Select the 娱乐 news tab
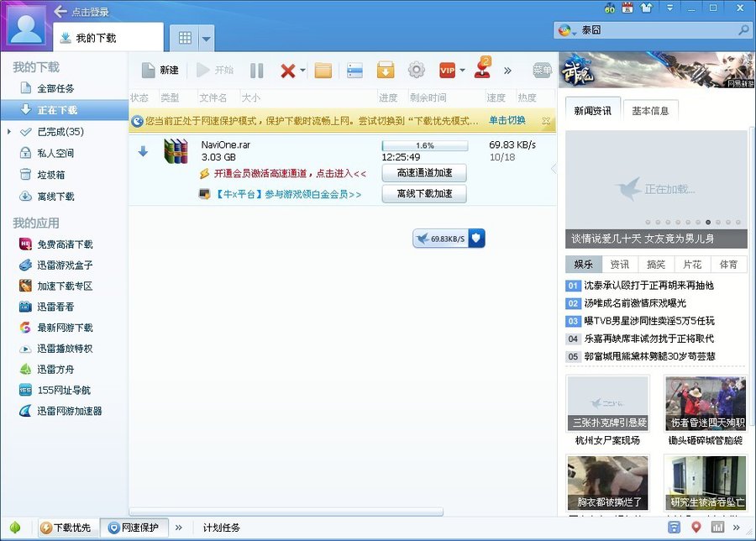Image resolution: width=756 pixels, height=541 pixels. pyautogui.click(x=584, y=265)
